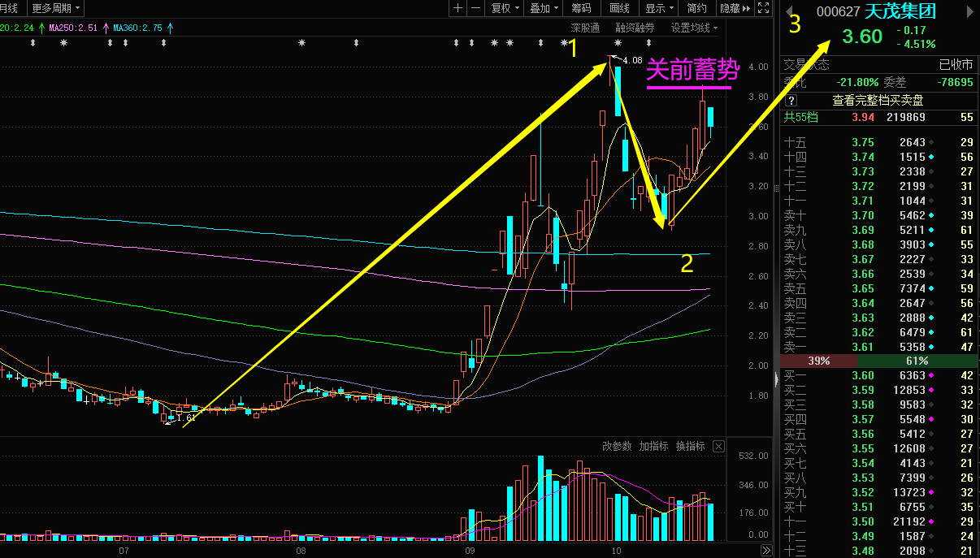
Task: Click the 532.00 volume axis label
Action: (753, 456)
